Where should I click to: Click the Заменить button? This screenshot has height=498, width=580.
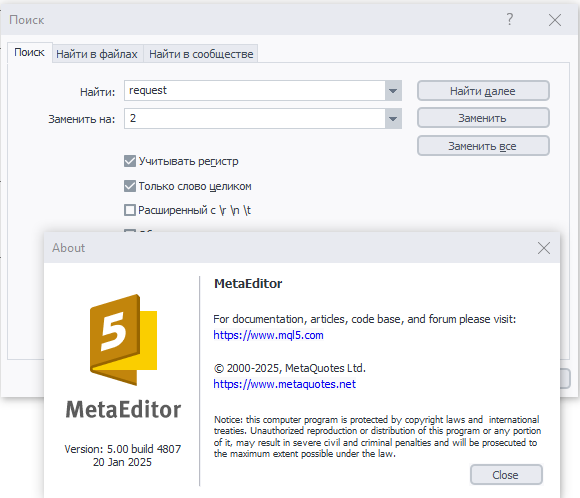coord(483,118)
